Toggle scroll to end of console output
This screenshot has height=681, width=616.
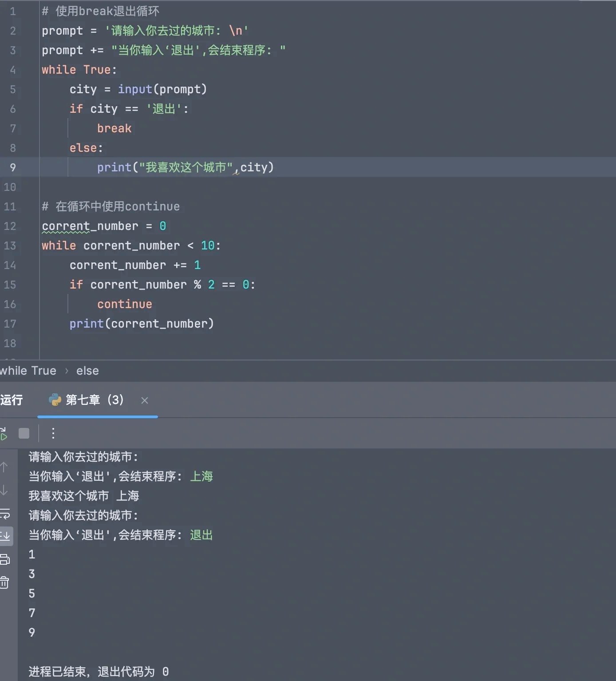[5, 536]
